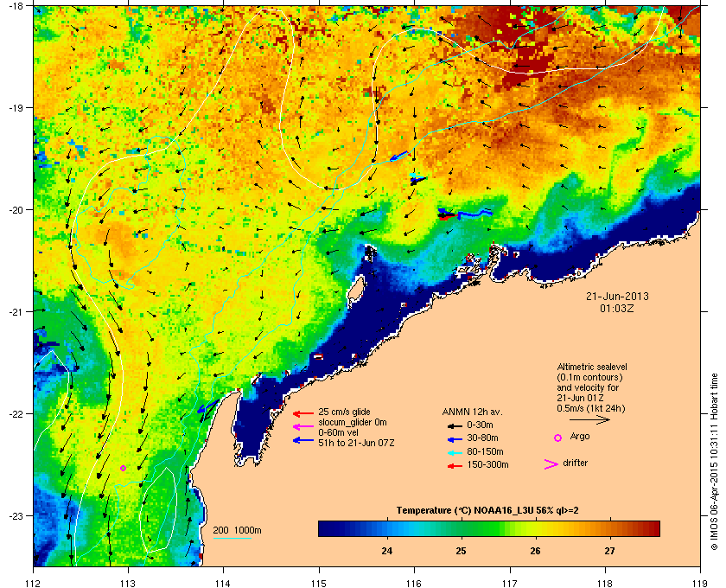Click the dark red end of temperature colorbar

point(653,528)
